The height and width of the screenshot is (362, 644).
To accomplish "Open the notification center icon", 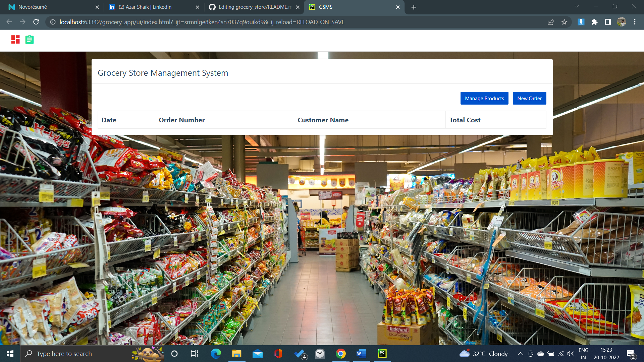I will [631, 354].
